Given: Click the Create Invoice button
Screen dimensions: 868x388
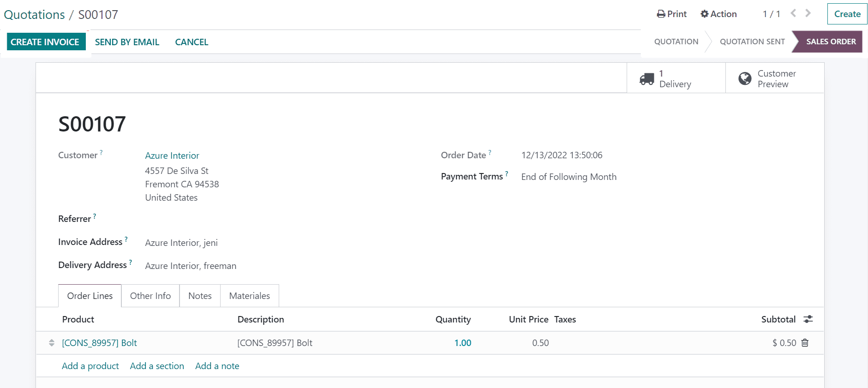Looking at the screenshot, I should [45, 42].
